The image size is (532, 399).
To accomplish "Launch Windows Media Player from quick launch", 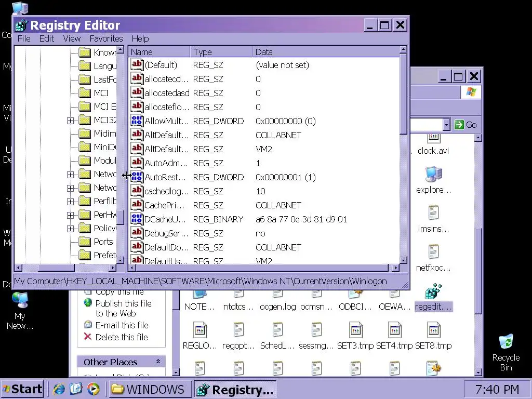I will pos(94,389).
